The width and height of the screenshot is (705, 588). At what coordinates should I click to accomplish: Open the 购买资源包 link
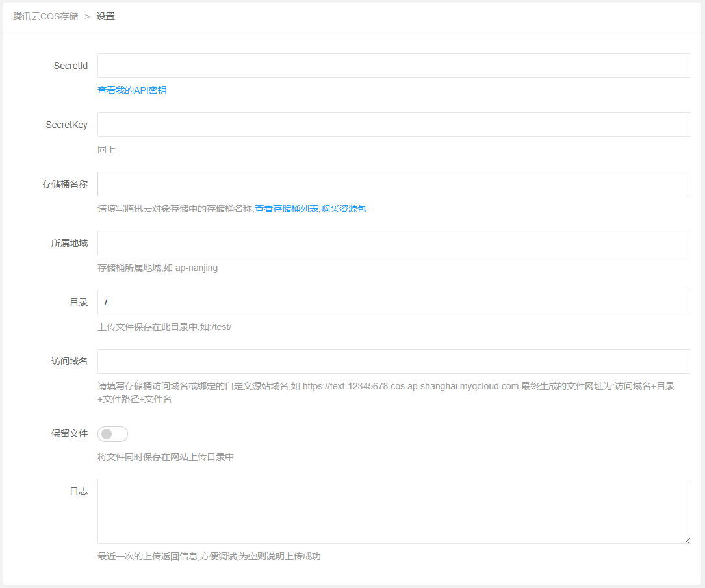pos(344,209)
